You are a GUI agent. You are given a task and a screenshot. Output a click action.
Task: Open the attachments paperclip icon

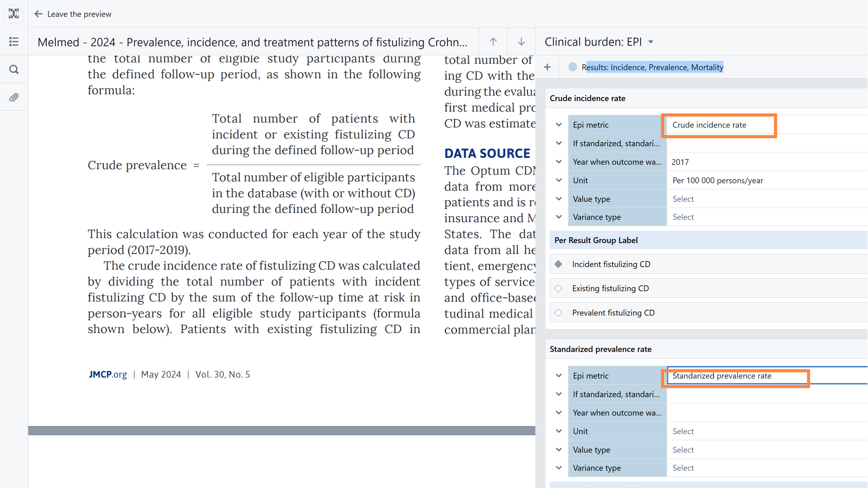[x=14, y=97]
